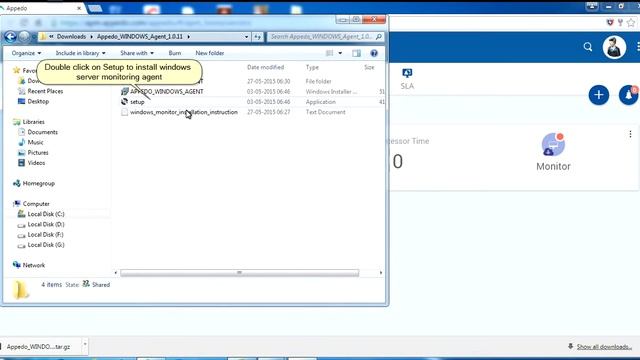Image resolution: width=640 pixels, height=360 pixels.
Task: Open Local Disk (G:)
Action: tap(46, 245)
